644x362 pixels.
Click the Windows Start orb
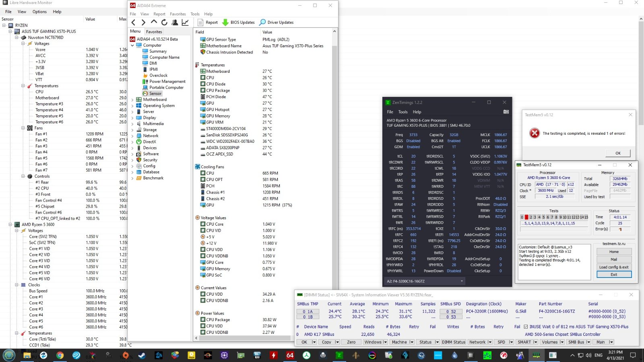pos(9,355)
